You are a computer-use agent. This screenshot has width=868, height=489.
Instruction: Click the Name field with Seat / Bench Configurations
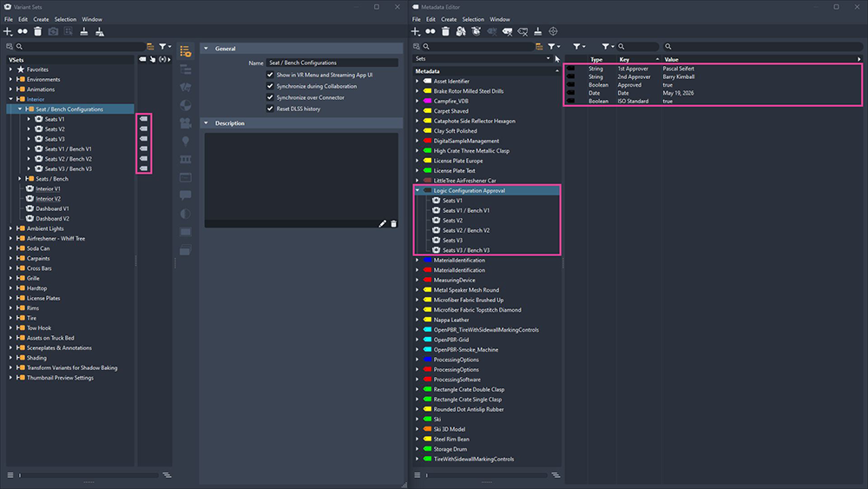tap(332, 63)
